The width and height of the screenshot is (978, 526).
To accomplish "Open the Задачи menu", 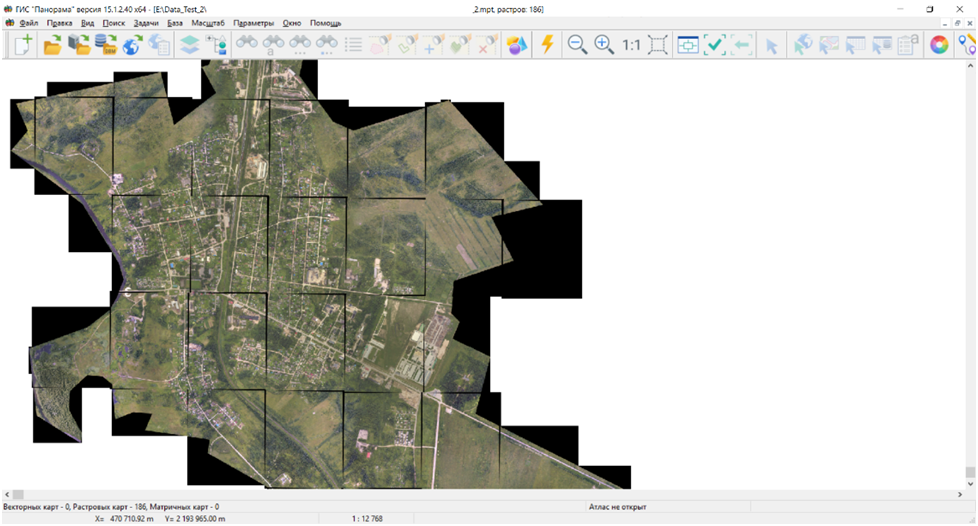I will click(146, 23).
